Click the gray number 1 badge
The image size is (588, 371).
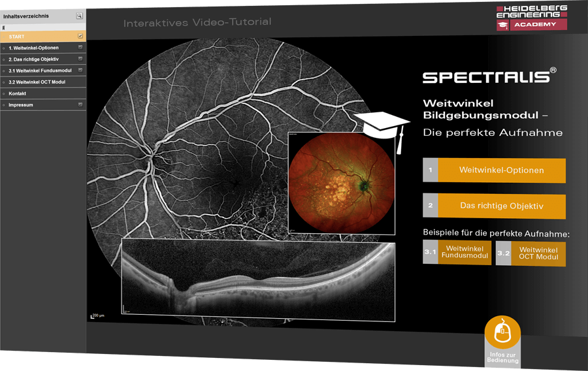tap(431, 170)
